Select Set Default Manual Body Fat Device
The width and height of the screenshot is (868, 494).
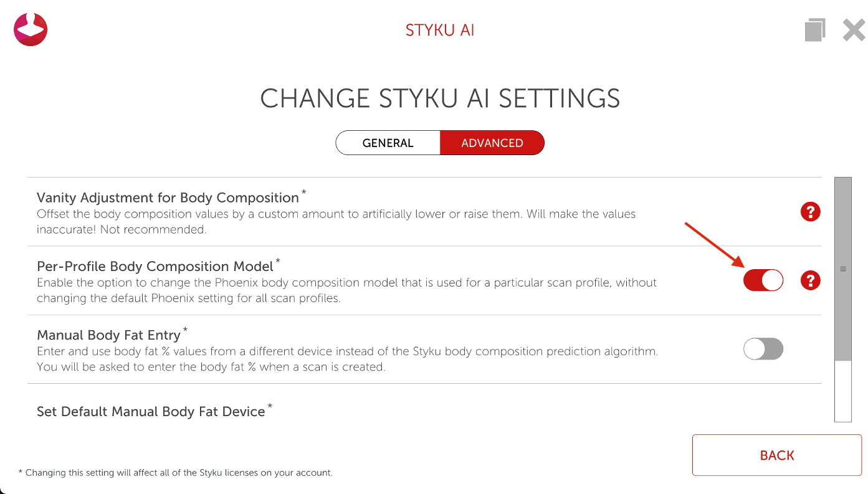[151, 412]
